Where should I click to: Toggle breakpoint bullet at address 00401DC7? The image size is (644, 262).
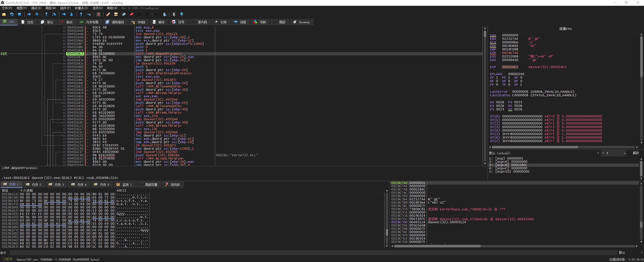click(x=64, y=57)
